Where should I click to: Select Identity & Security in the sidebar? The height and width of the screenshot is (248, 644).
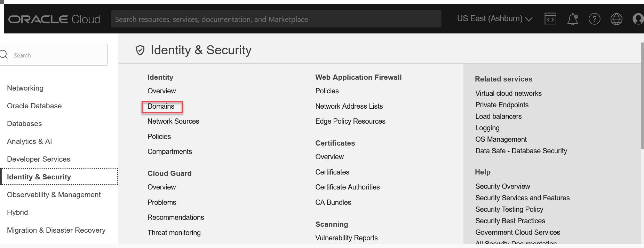39,177
